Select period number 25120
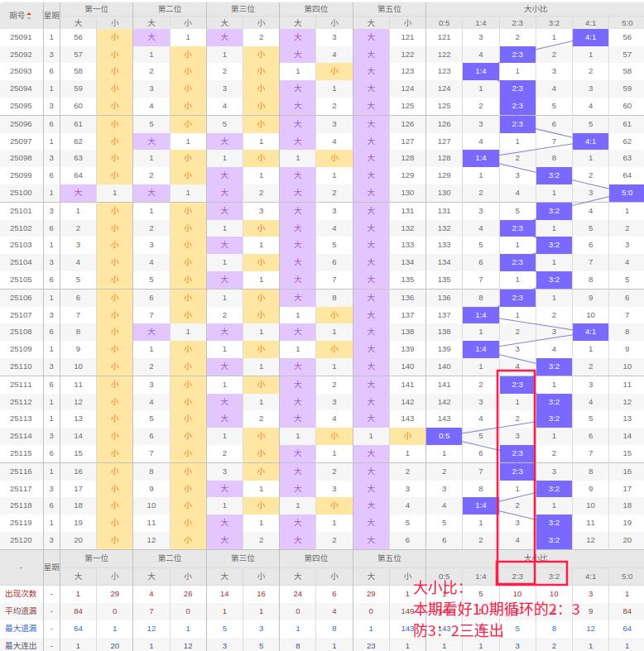This screenshot has width=644, height=651. pyautogui.click(x=21, y=540)
